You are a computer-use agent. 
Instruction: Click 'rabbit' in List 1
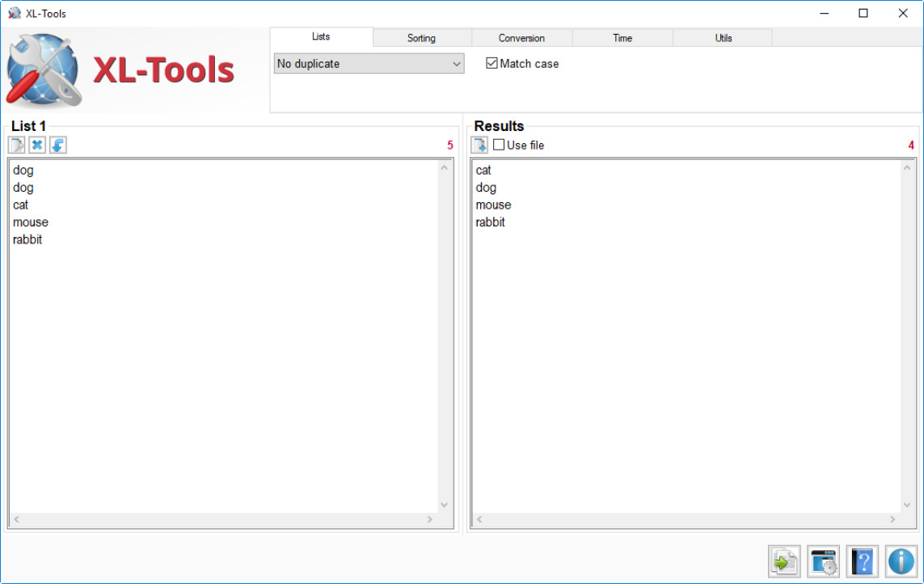coord(27,239)
